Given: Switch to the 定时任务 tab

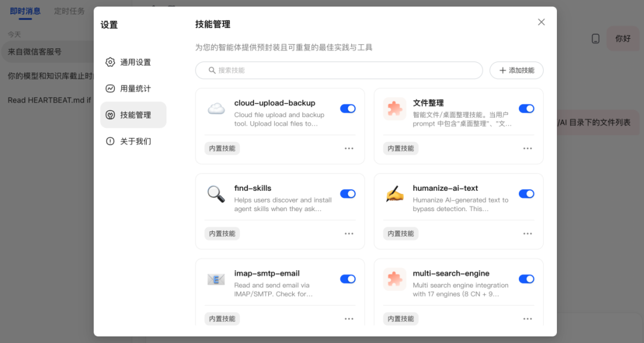Looking at the screenshot, I should coord(69,11).
